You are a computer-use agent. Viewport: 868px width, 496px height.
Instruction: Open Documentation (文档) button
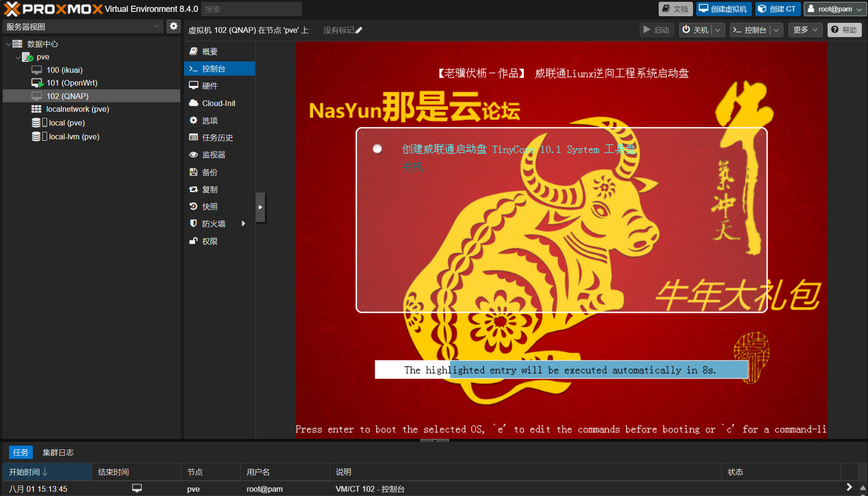[675, 9]
